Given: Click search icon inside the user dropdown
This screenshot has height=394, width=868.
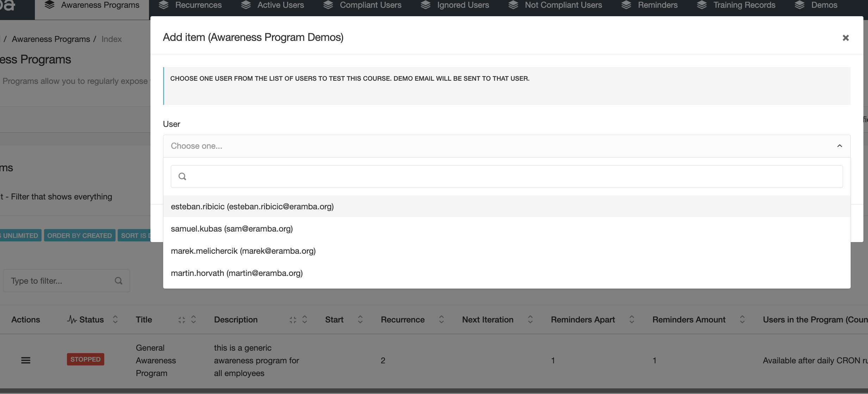Looking at the screenshot, I should point(182,176).
